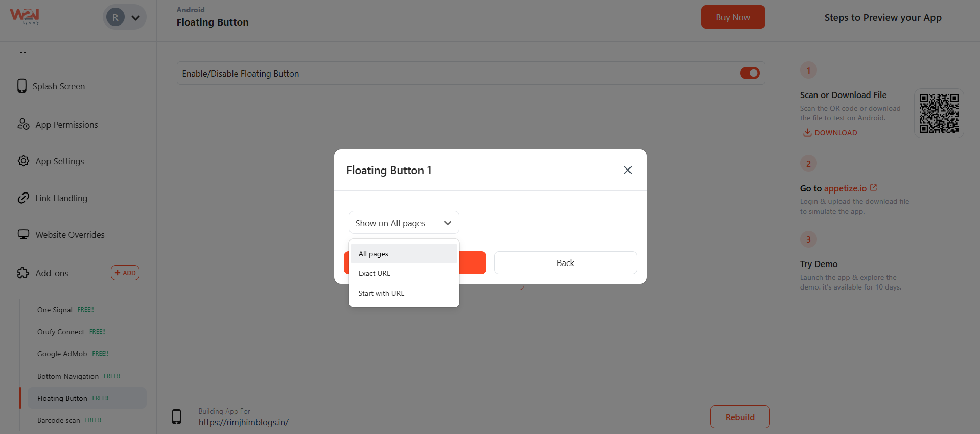This screenshot has height=434, width=980.
Task: Expand the user account R dropdown
Action: (125, 17)
